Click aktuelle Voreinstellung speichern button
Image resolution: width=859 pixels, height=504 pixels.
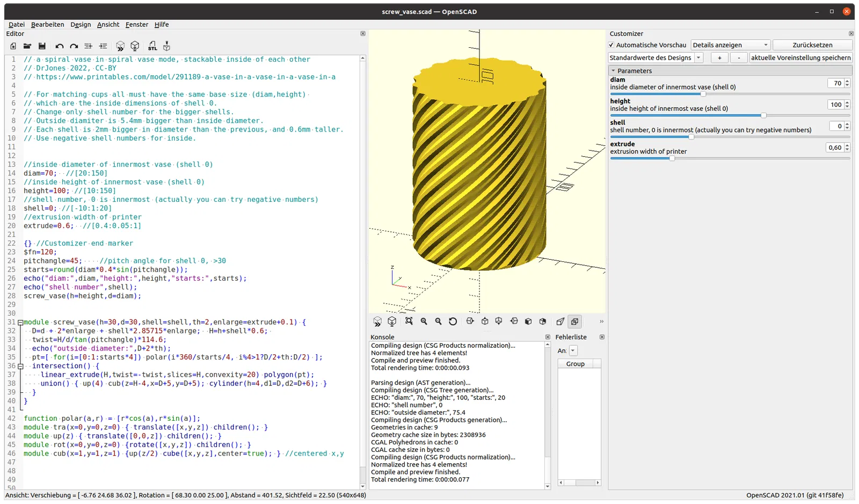800,58
